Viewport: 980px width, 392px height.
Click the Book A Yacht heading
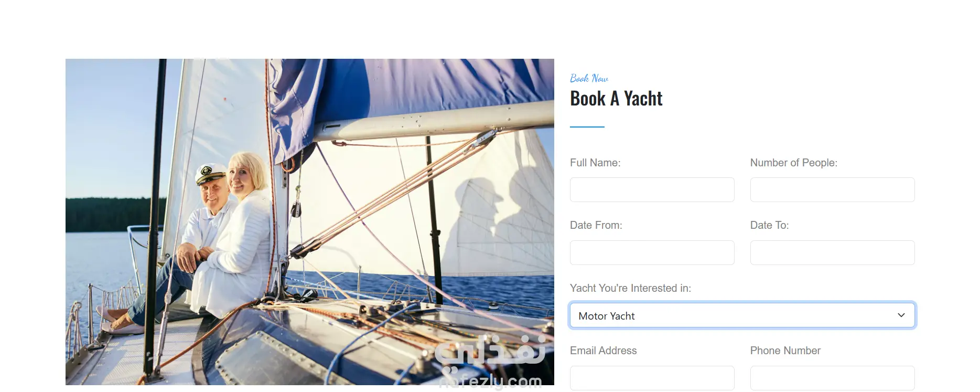coord(616,99)
